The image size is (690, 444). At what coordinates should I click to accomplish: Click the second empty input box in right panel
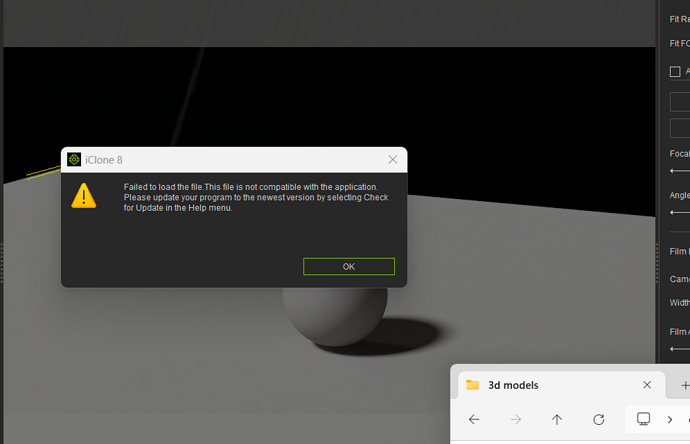(x=680, y=128)
